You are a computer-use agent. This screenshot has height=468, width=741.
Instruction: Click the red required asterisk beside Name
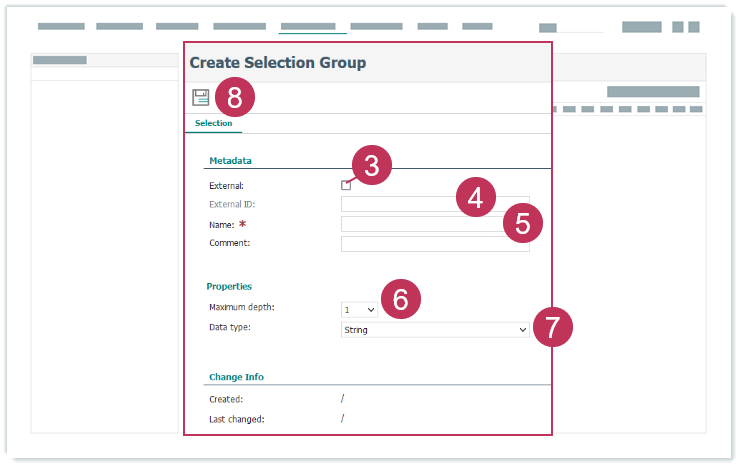click(242, 225)
